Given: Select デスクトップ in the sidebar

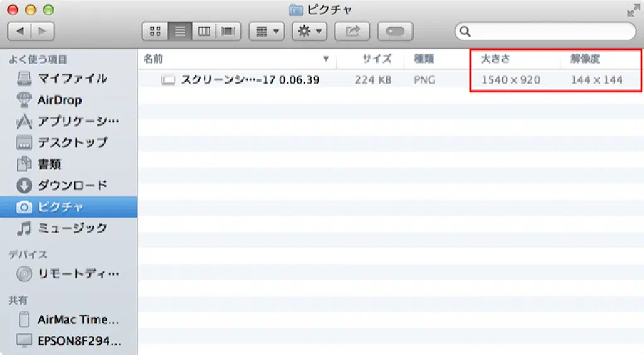Looking at the screenshot, I should 72,143.
